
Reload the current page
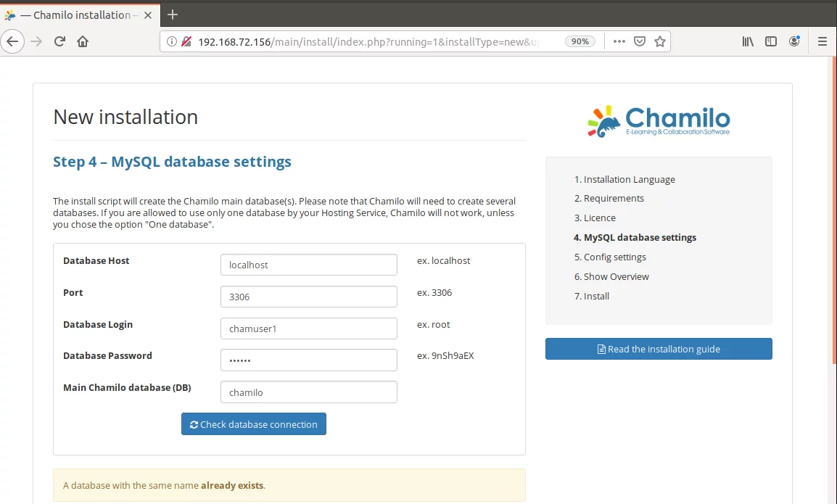(x=59, y=41)
